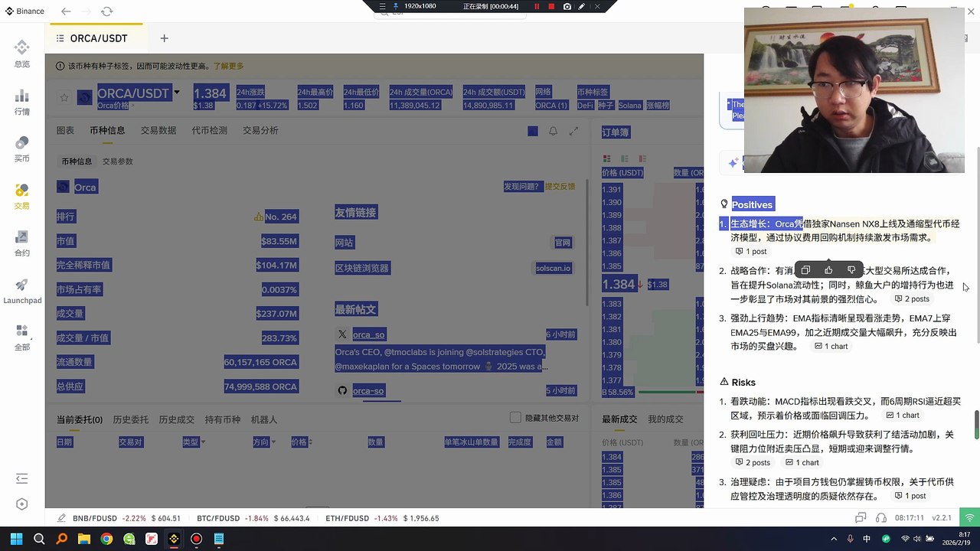Open the recorder's pen annotation tool

(582, 6)
